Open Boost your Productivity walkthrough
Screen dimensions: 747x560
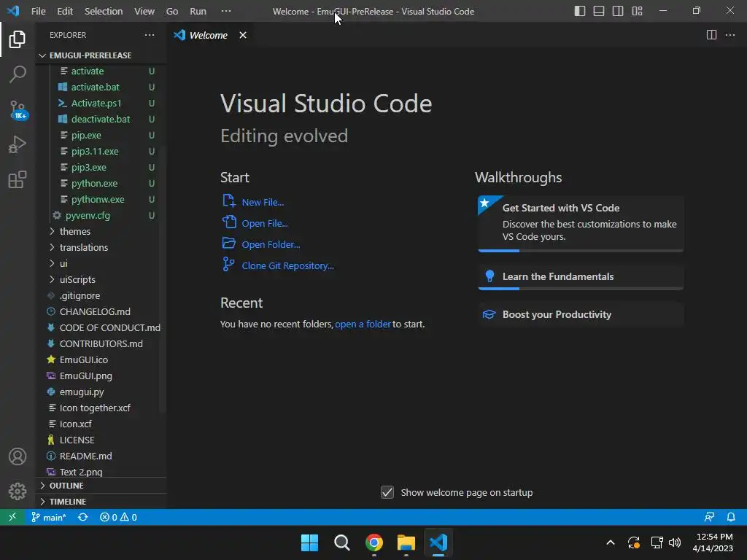click(581, 315)
